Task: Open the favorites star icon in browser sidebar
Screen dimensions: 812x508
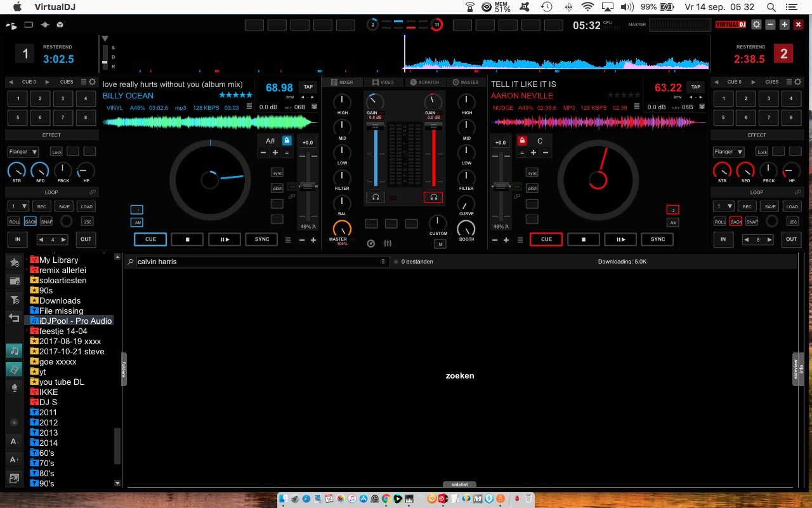Action: tap(15, 262)
